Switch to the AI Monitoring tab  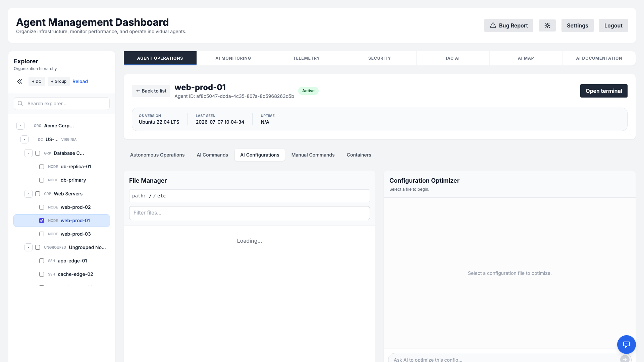point(233,58)
